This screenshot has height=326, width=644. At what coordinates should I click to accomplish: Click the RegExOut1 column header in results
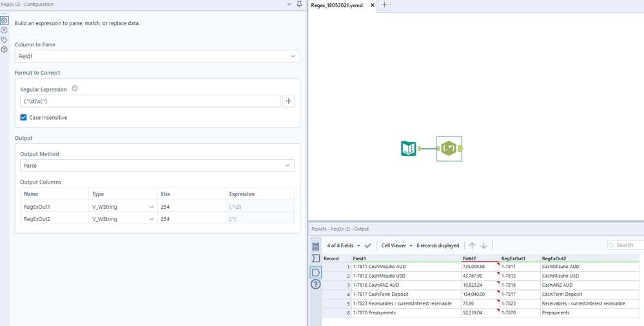pyautogui.click(x=520, y=258)
